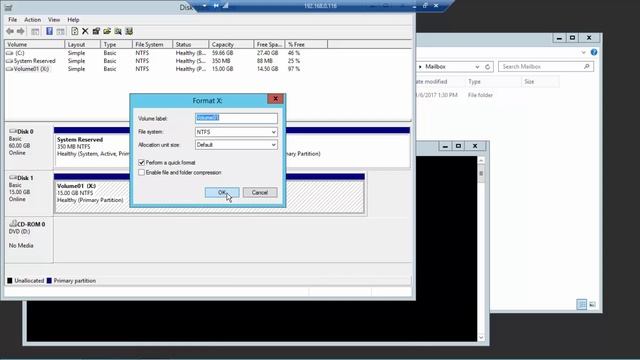The width and height of the screenshot is (640, 360).
Task: Select the System Reserved partition on Disk 0
Action: point(92,147)
